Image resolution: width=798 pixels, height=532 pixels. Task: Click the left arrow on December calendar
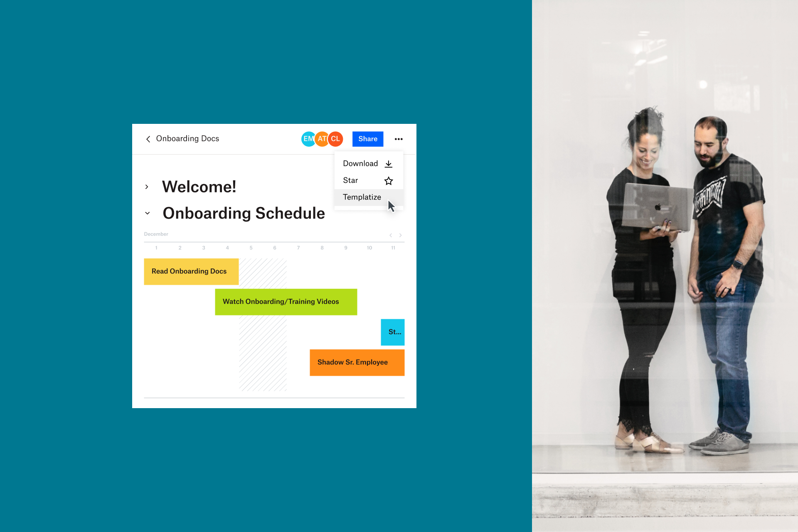[391, 234]
